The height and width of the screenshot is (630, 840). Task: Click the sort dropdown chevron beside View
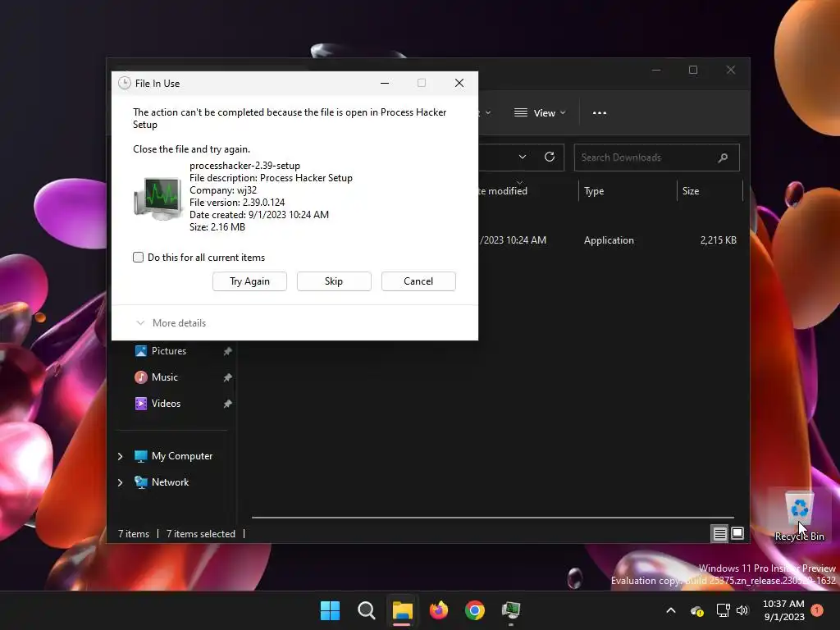[x=488, y=113]
